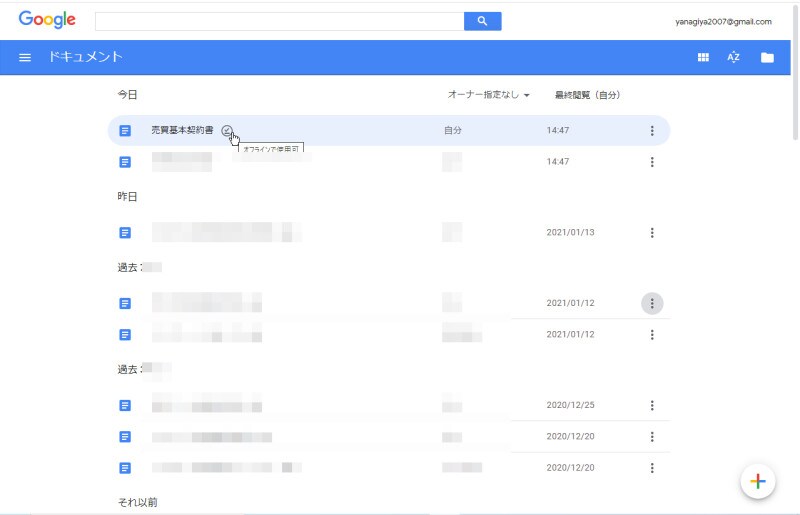Open more menu for first 2021/01/12 document
This screenshot has height=515, width=800.
[x=652, y=303]
